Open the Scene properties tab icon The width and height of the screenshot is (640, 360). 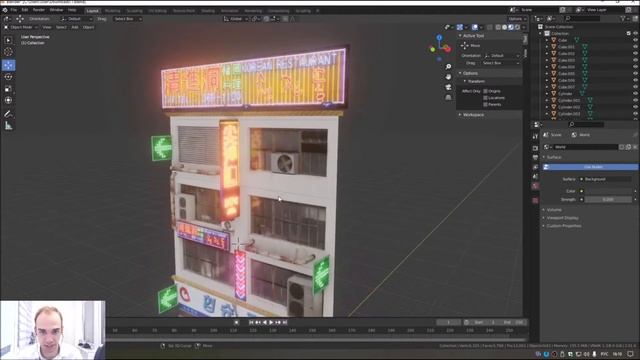(535, 177)
